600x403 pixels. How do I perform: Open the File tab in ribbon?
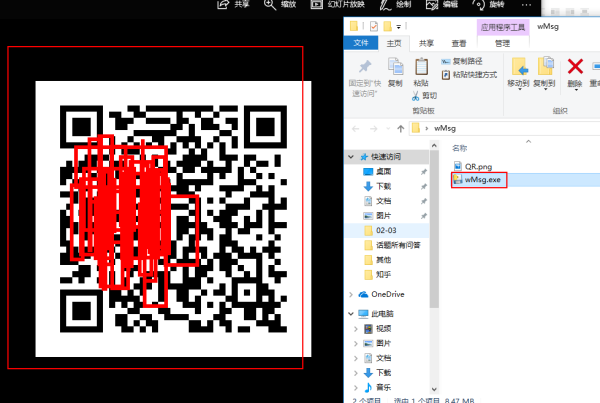click(361, 43)
